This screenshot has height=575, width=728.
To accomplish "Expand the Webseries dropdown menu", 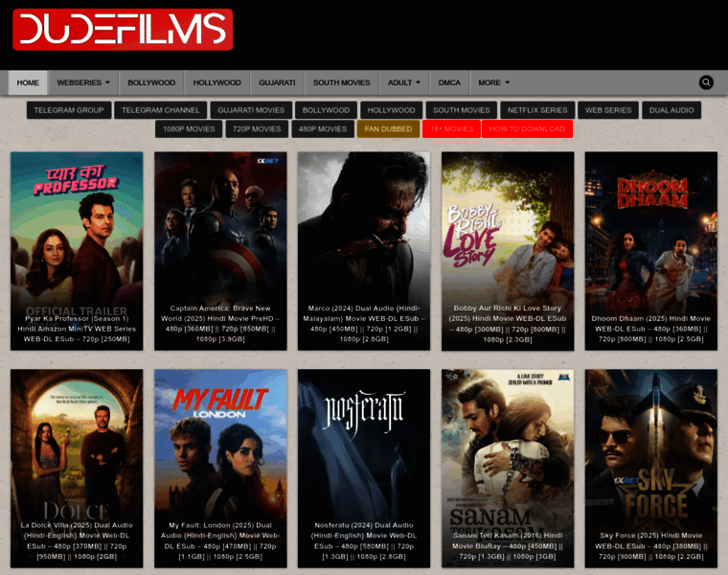I will (83, 82).
